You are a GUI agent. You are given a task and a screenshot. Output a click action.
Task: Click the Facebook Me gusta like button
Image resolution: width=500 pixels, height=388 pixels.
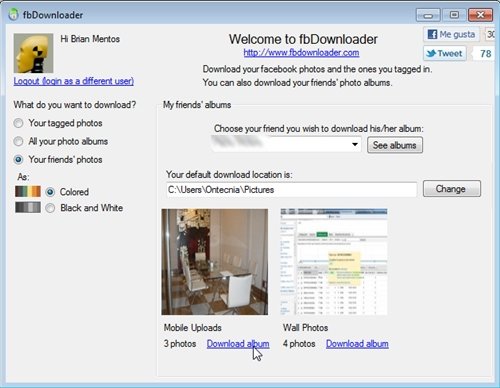click(x=451, y=34)
